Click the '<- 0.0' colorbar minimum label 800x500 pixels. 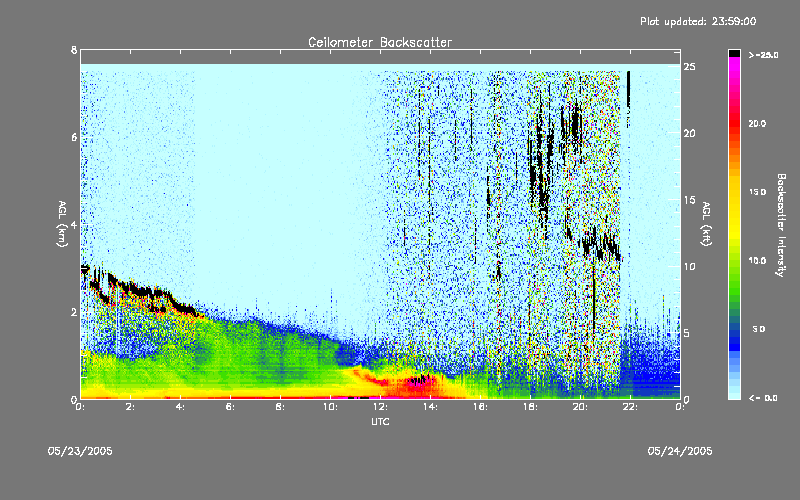coord(763,398)
